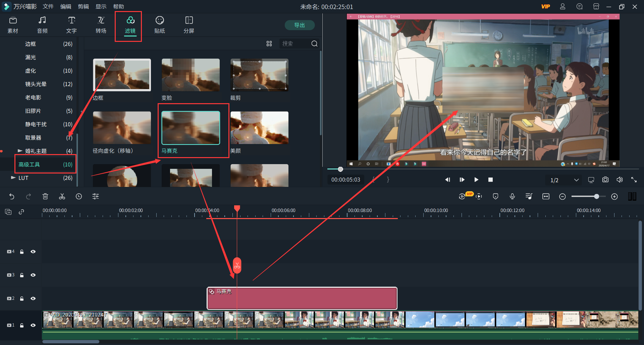Click the 导出 export button
Viewport: 644px width, 345px height.
tap(299, 25)
